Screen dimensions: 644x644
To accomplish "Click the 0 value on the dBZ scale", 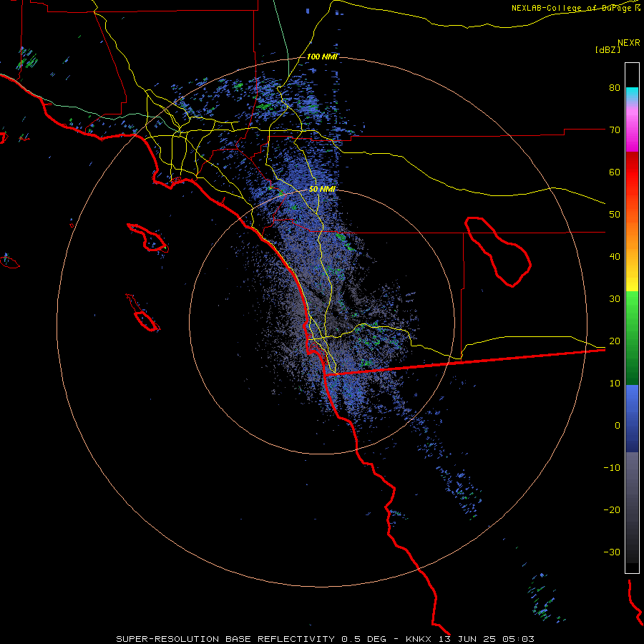I will 618,426.
